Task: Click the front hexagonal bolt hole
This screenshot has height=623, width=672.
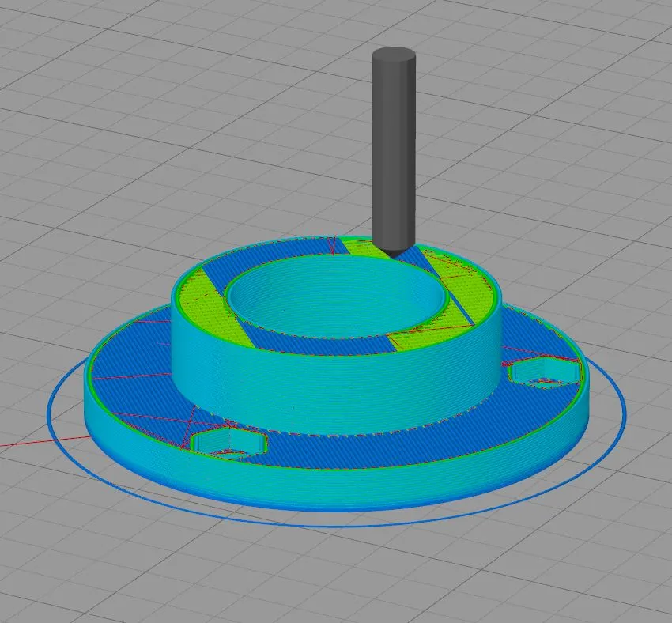Action: pos(228,442)
